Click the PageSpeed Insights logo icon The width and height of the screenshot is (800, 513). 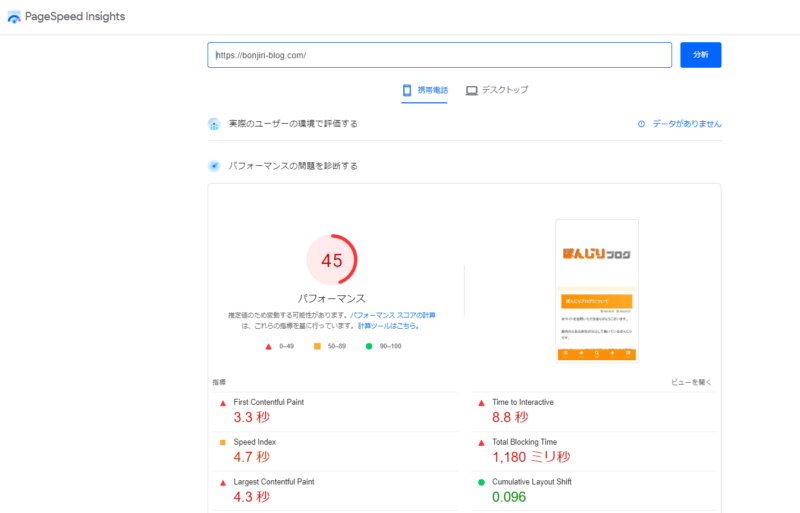point(14,17)
